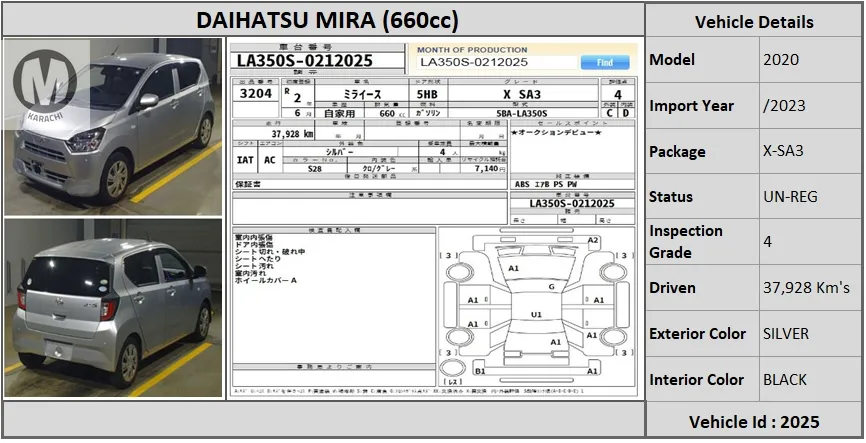Click the S28 color number cell
Screen dimensions: 866x443
315,169
